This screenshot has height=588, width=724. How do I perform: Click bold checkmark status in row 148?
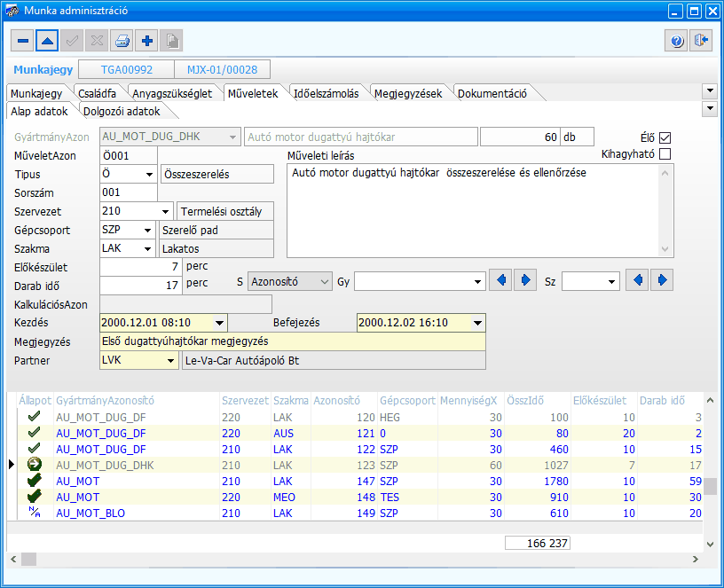[x=35, y=497]
